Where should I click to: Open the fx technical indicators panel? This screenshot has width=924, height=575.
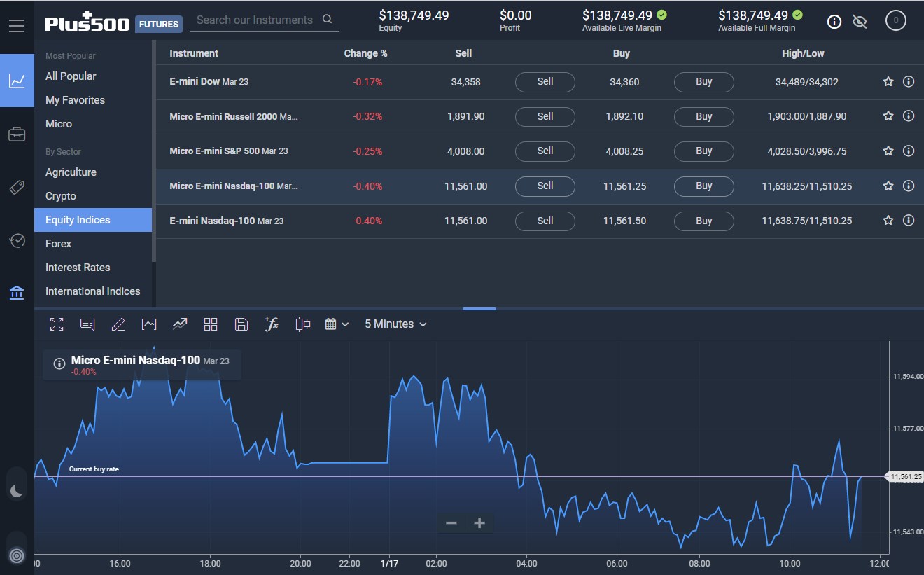pyautogui.click(x=272, y=324)
